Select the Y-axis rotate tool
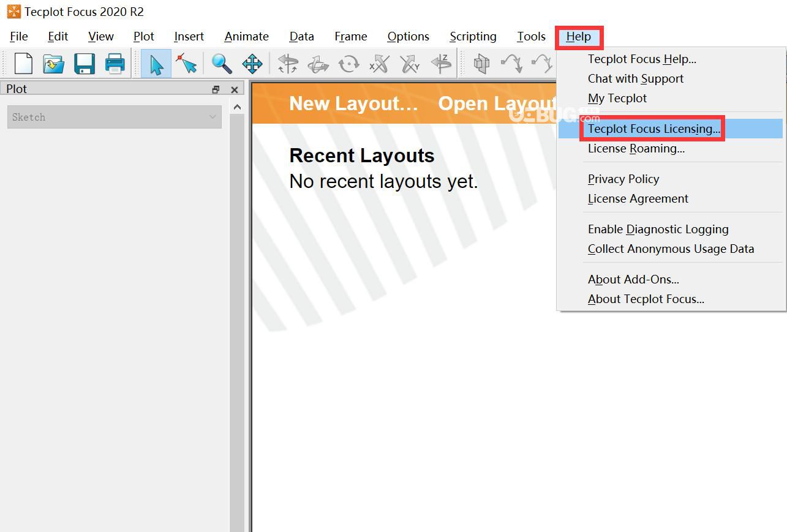The height and width of the screenshot is (532, 787). coord(410,64)
